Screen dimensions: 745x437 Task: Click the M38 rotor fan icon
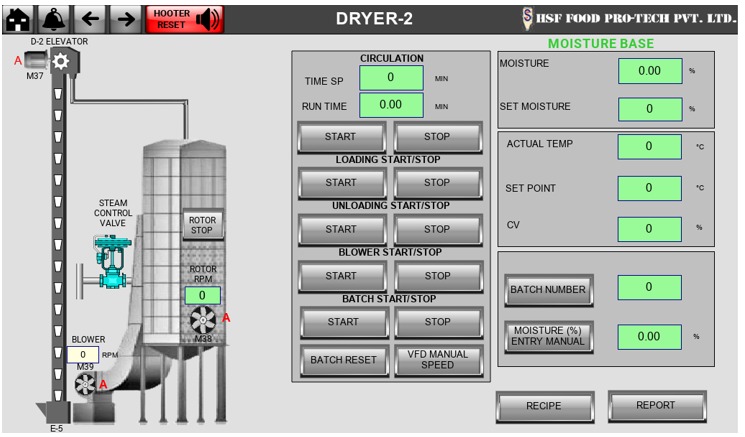[x=203, y=320]
